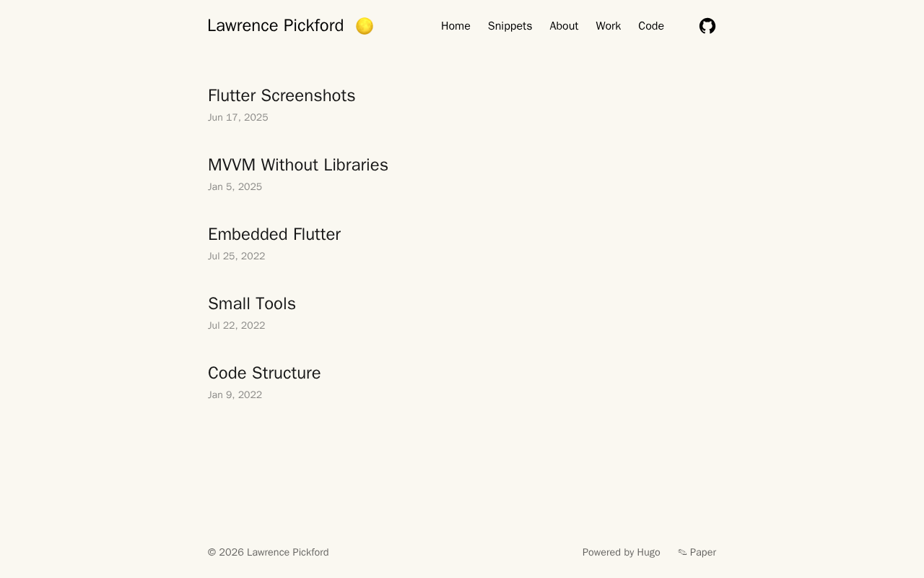This screenshot has height=578, width=924.
Task: Click the Jul 25, 2022 date text
Action: point(237,256)
